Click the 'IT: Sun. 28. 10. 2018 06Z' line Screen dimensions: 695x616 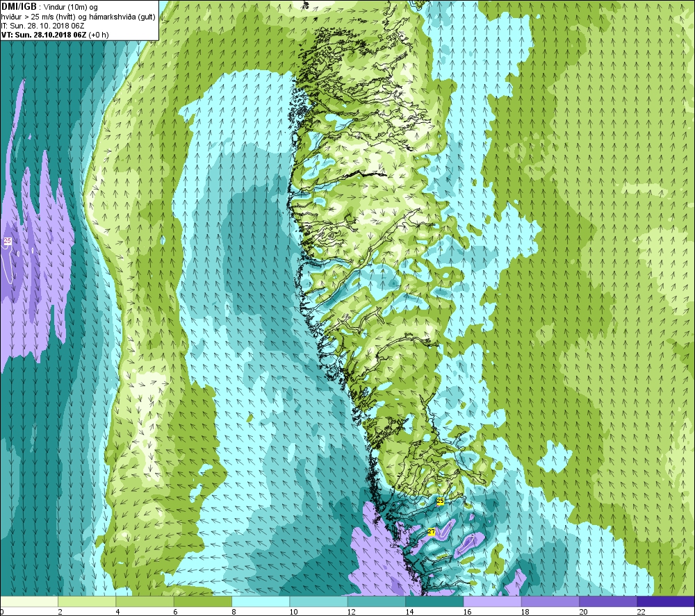click(42, 26)
